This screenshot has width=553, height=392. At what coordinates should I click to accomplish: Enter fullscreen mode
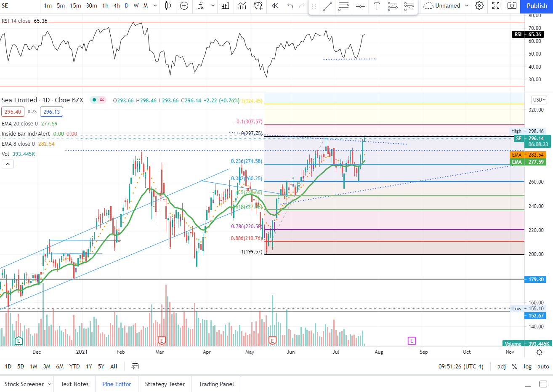496,5
